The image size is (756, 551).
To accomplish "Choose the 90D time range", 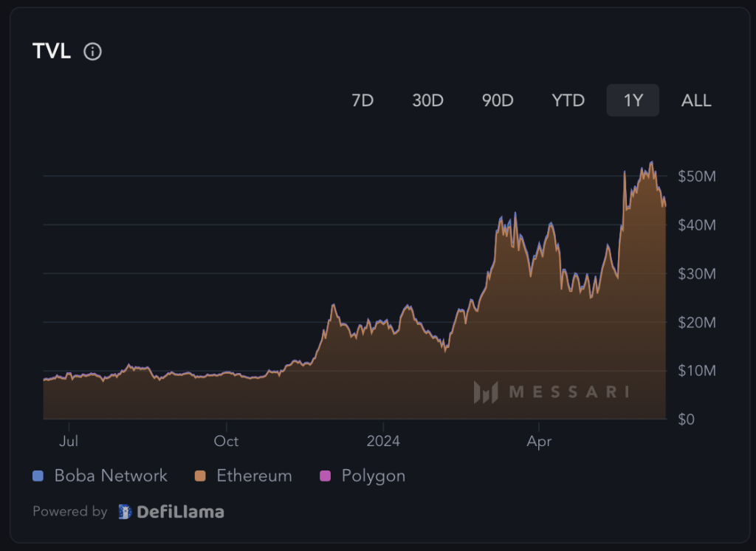I will pyautogui.click(x=498, y=100).
